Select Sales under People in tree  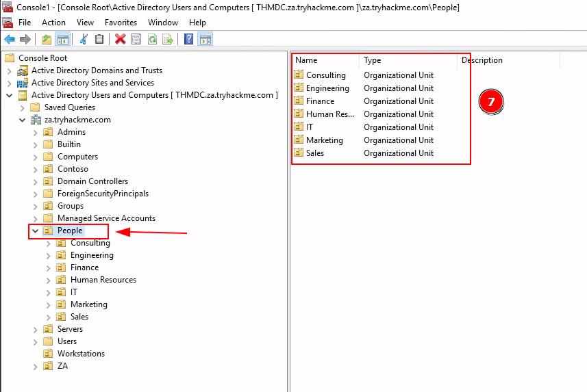(x=79, y=317)
